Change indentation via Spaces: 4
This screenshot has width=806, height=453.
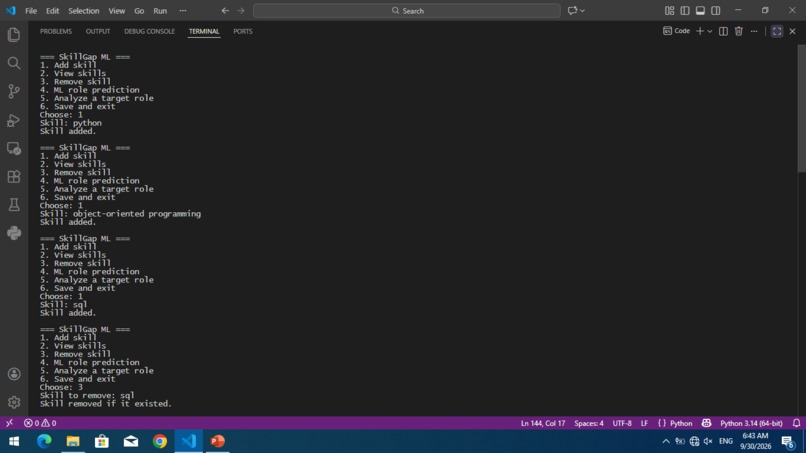pyautogui.click(x=589, y=423)
